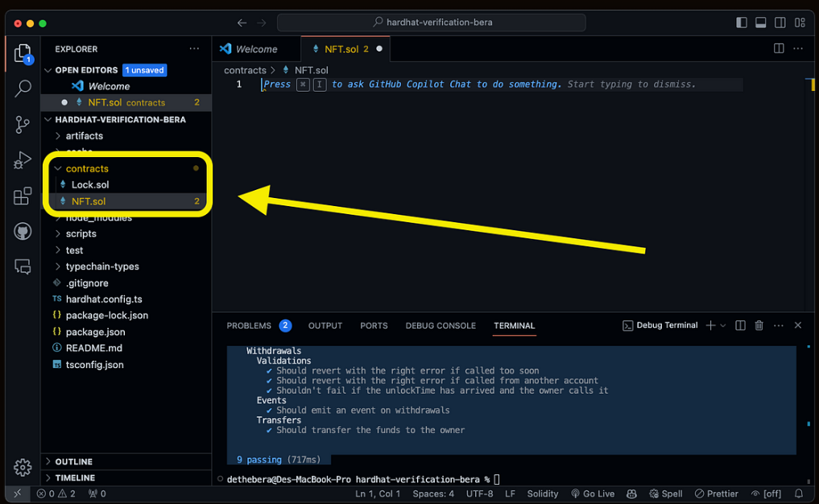Click the Manage gear icon

click(x=23, y=467)
